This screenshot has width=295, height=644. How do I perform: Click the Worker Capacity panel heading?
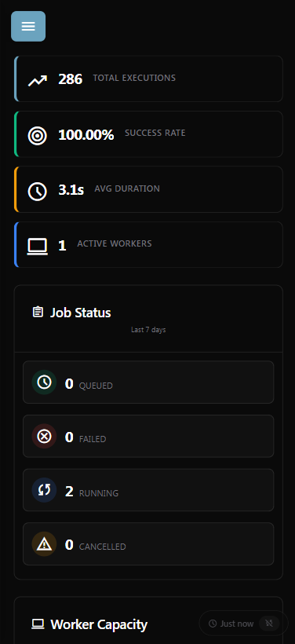(x=99, y=624)
